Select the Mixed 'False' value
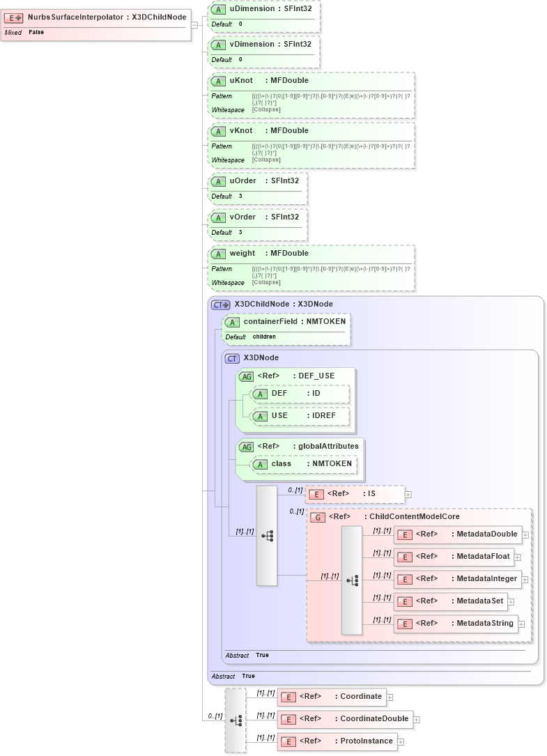Image resolution: width=547 pixels, height=756 pixels. coord(36,32)
